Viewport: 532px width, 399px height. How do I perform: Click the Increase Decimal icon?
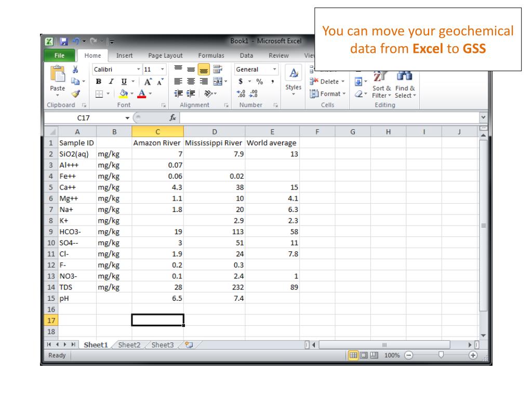pyautogui.click(x=241, y=94)
